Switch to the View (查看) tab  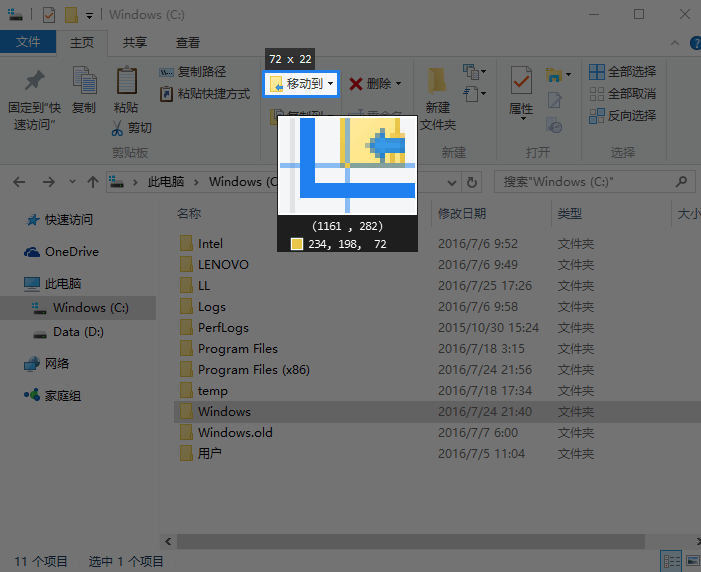tap(188, 42)
